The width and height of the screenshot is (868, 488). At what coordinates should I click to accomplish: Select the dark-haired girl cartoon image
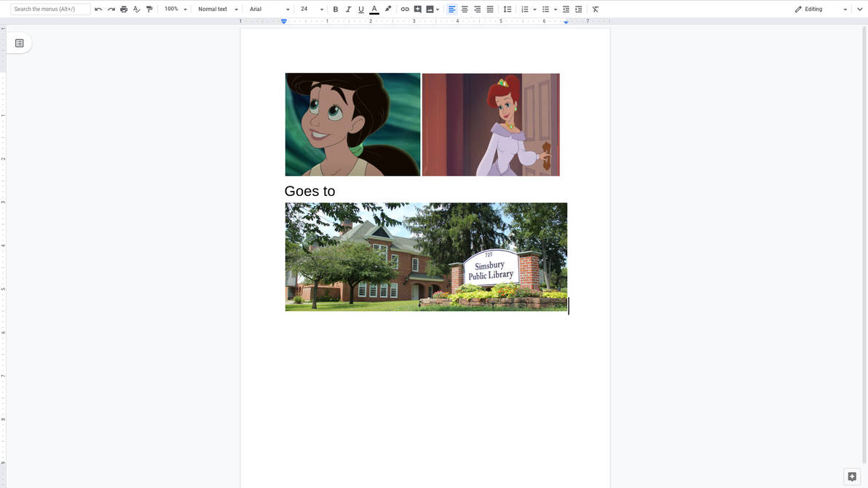pos(352,125)
